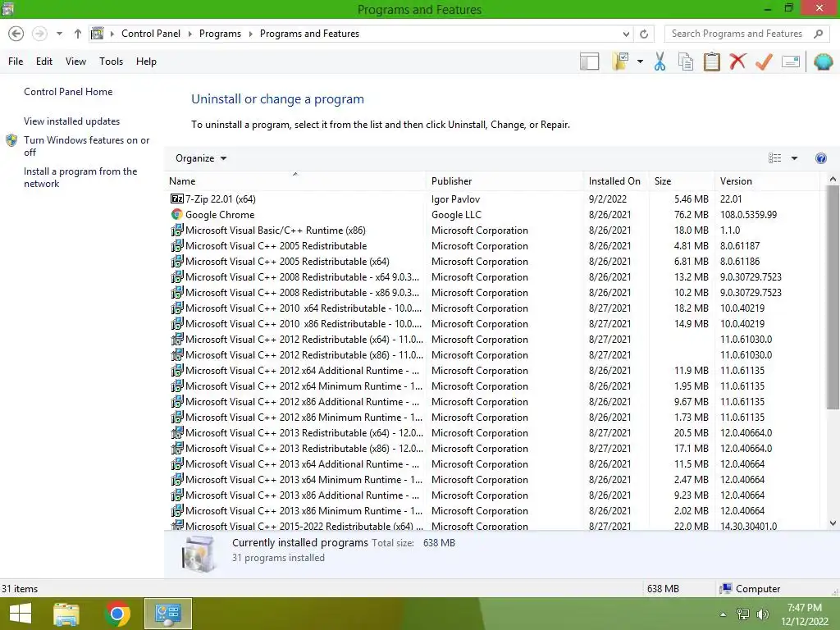Open Turn Windows features on or off
This screenshot has height=630, width=840.
coord(86,146)
